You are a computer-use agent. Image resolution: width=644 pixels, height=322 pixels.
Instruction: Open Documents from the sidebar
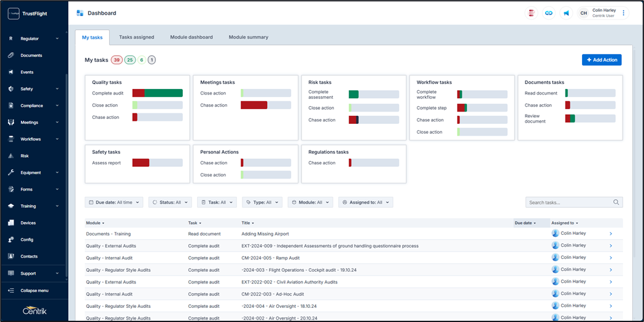[x=31, y=55]
